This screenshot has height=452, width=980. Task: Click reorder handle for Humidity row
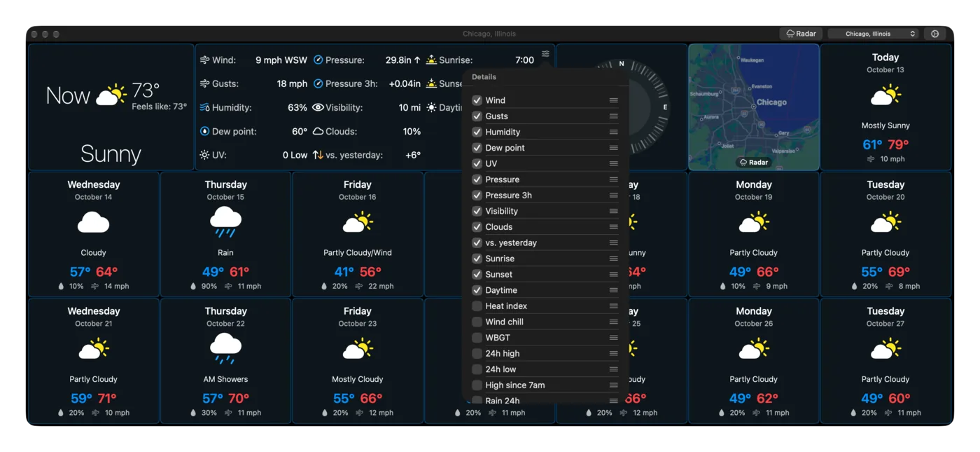point(613,132)
